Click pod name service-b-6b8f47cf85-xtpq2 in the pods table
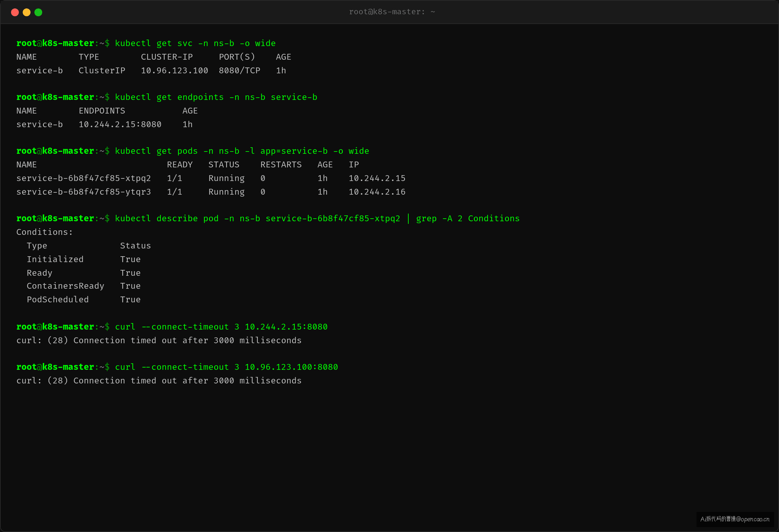779x532 pixels. tap(83, 178)
